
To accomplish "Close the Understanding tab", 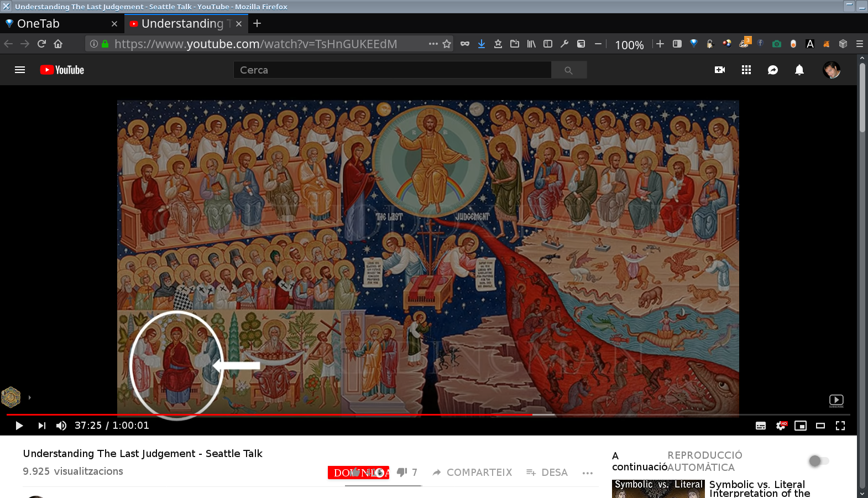I will (x=239, y=24).
